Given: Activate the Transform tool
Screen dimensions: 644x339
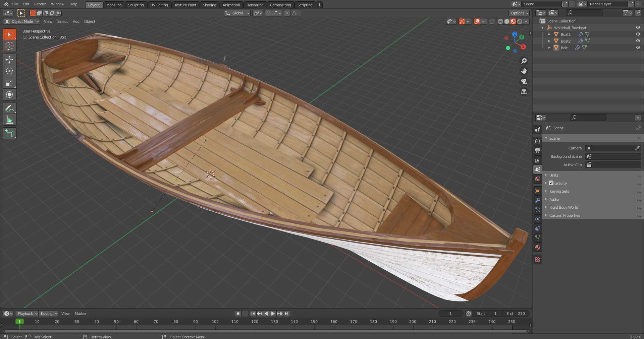Looking at the screenshot, I should pyautogui.click(x=9, y=94).
